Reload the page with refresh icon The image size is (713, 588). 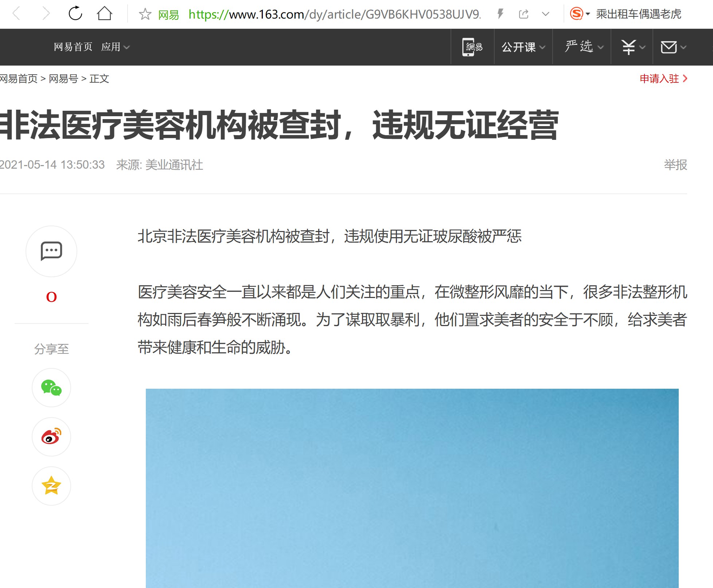(75, 14)
